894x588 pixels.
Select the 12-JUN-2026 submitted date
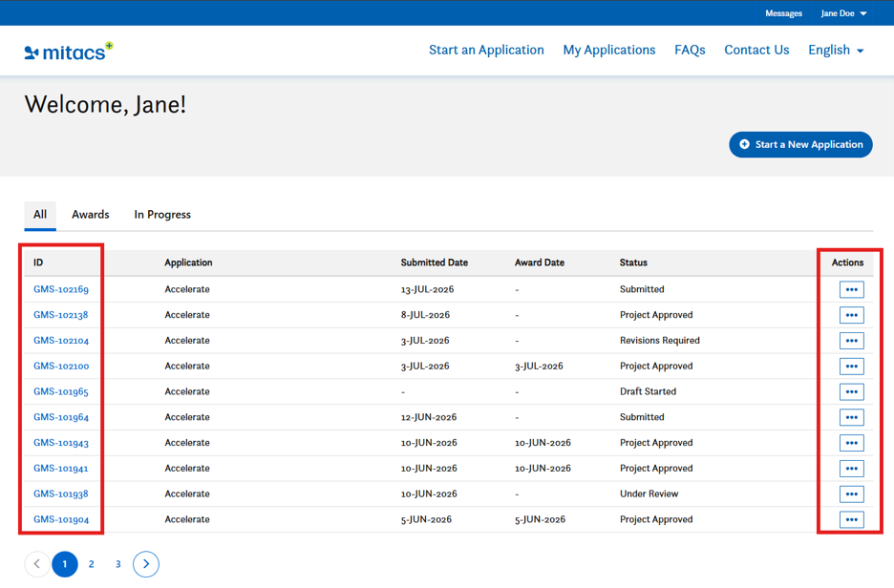coord(429,418)
